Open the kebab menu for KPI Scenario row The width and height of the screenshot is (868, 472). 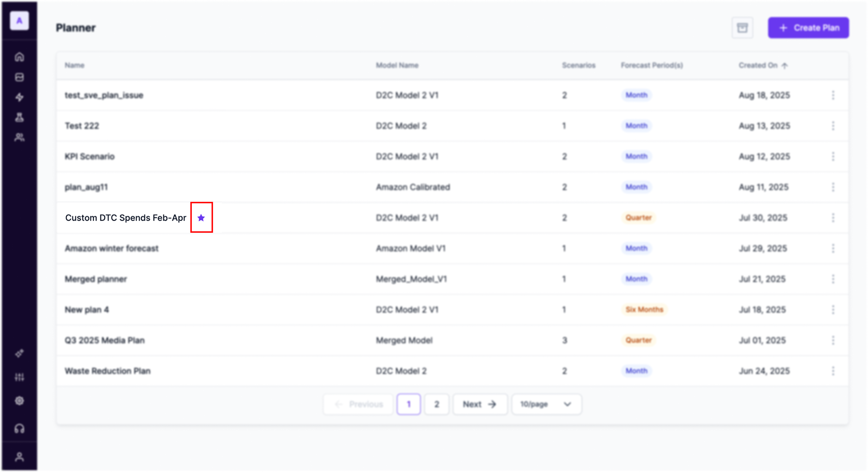point(833,156)
